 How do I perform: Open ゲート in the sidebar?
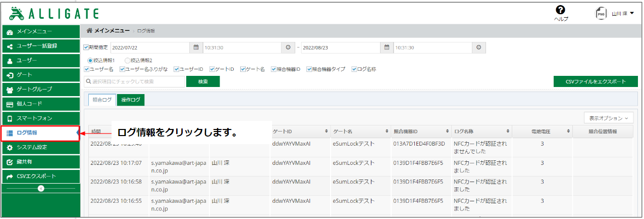coord(41,75)
